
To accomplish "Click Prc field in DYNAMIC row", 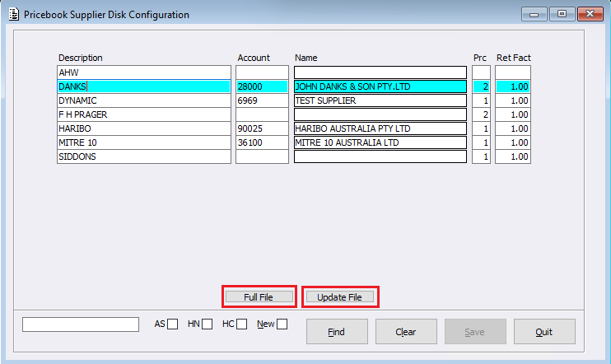I will pos(481,100).
